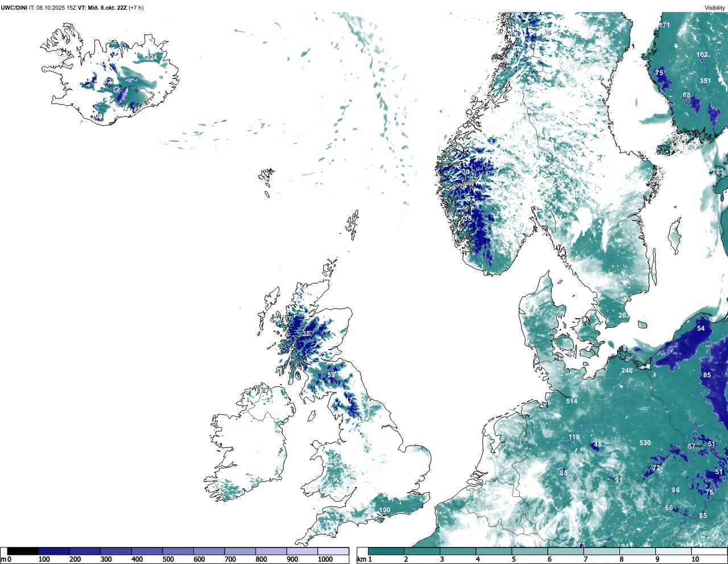Click the '119' value over Germany

tap(574, 437)
